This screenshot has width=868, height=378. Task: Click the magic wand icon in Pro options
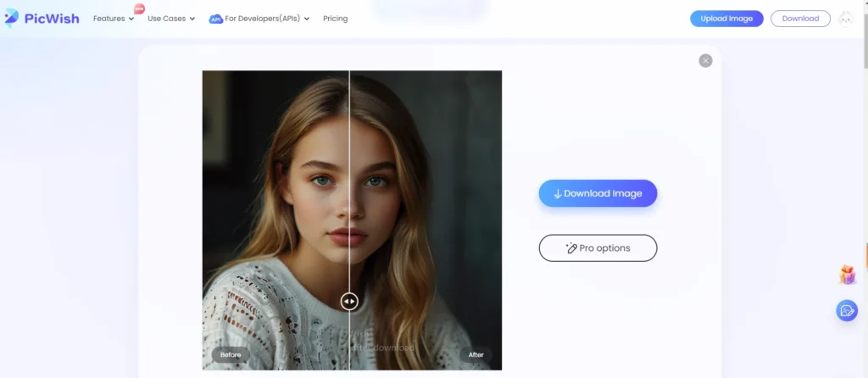point(570,248)
